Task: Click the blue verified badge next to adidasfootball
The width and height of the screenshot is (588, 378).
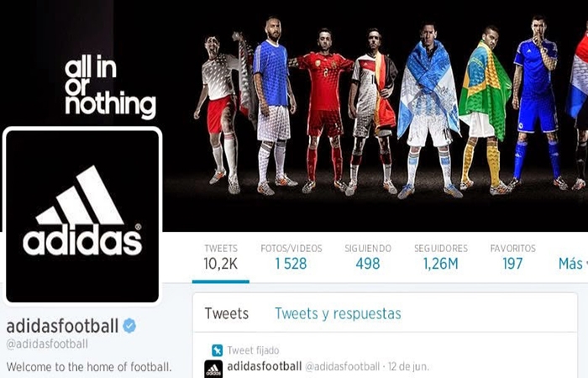Action: coord(129,326)
